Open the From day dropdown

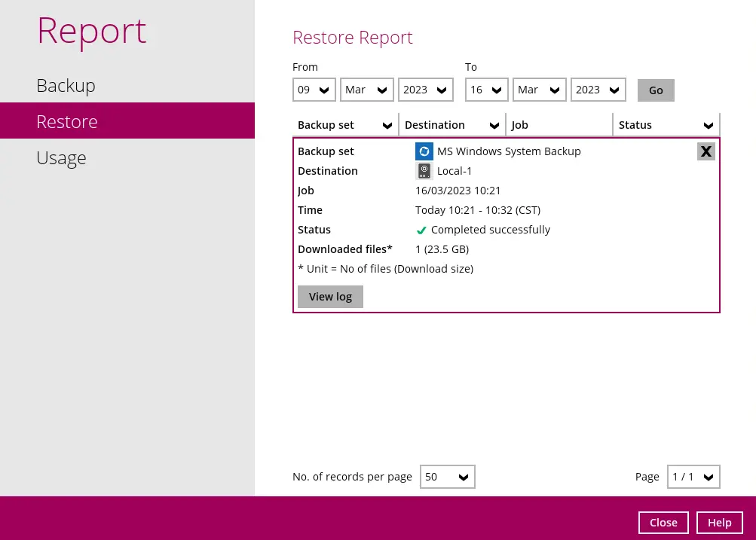pyautogui.click(x=314, y=90)
